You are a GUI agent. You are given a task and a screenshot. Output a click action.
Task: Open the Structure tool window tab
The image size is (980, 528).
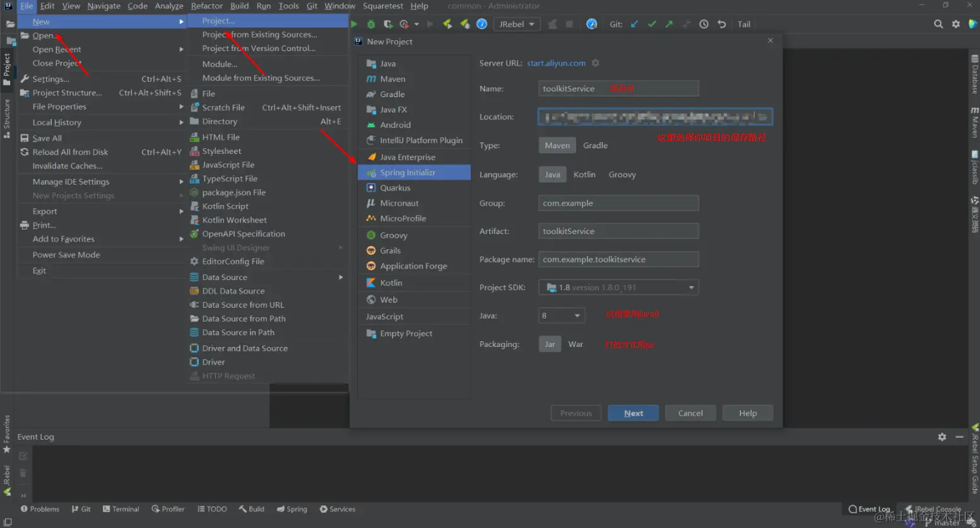[x=7, y=119]
